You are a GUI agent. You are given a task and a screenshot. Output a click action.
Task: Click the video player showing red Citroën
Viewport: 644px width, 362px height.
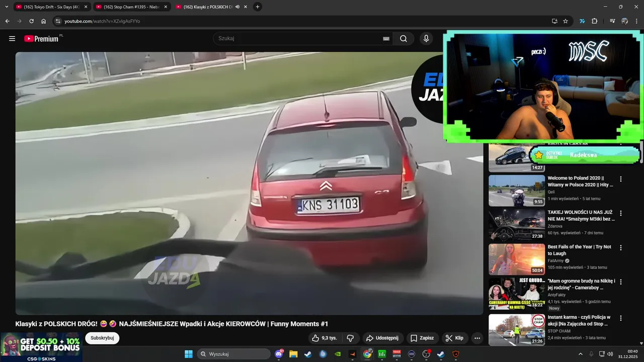tap(249, 184)
